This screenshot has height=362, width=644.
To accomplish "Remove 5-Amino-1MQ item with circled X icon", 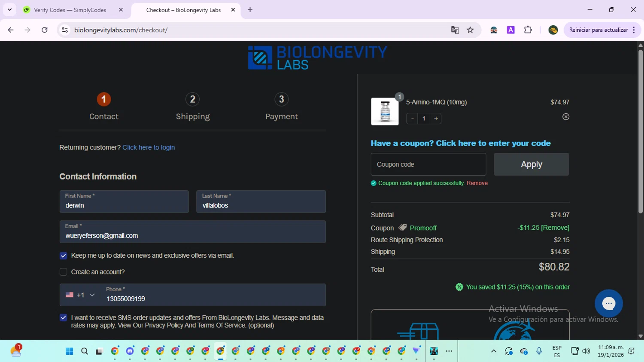I will [x=566, y=117].
